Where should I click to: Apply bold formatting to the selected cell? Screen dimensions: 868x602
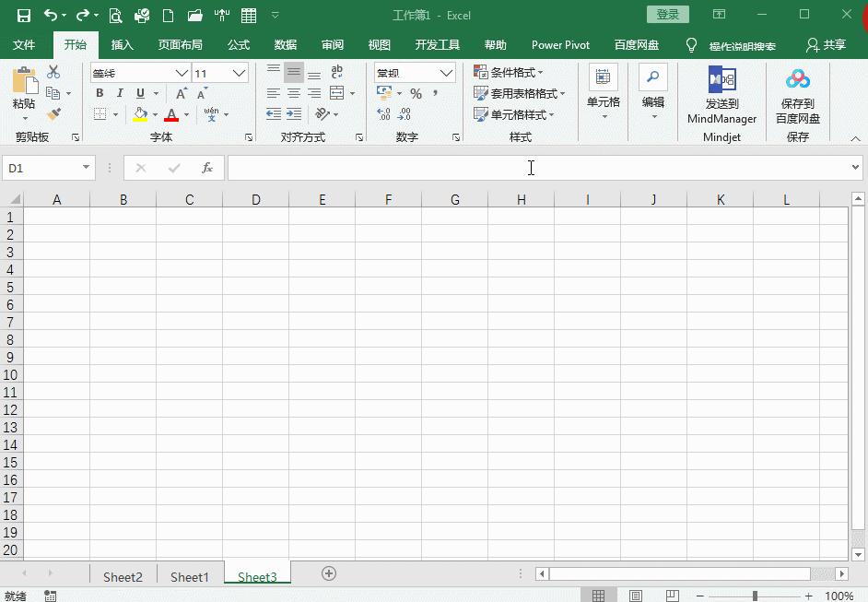pyautogui.click(x=100, y=93)
